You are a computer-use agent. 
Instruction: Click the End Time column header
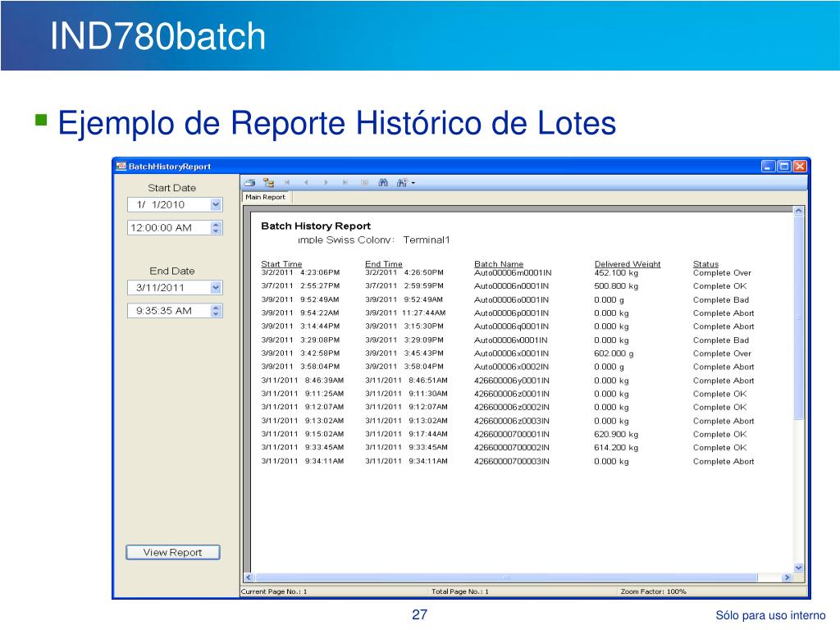[x=384, y=263]
